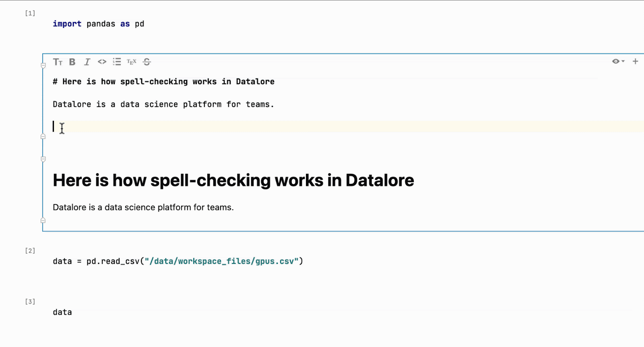The height and width of the screenshot is (347, 644).
Task: Click the [3] cell execution label
Action: [30, 302]
